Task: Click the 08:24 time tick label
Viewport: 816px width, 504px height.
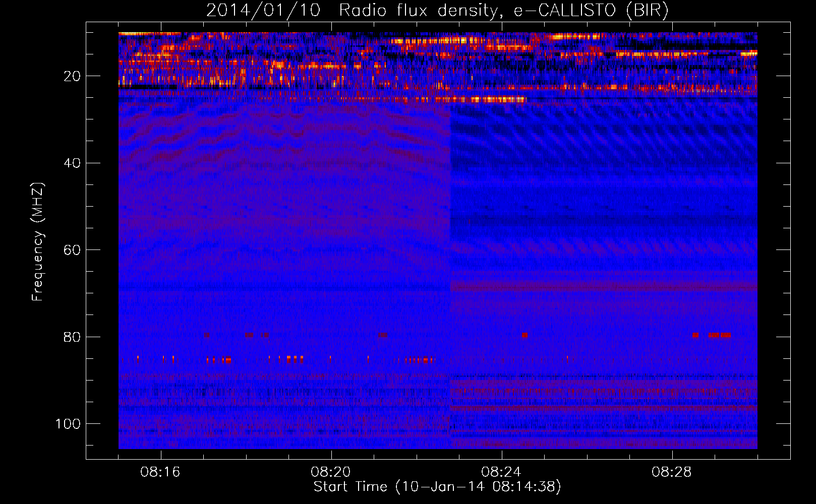Action: tap(501, 472)
